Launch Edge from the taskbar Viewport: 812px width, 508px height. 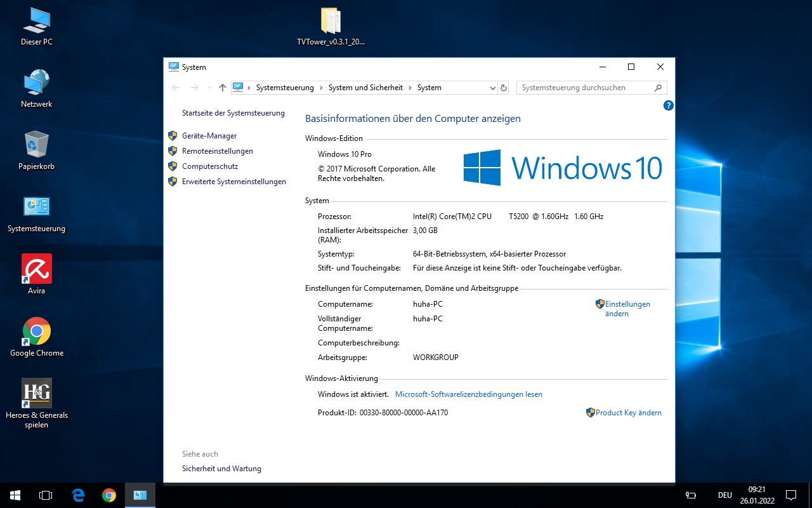(78, 495)
